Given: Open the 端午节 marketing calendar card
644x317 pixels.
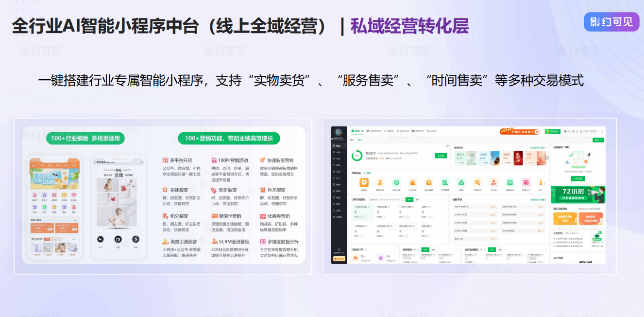Looking at the screenshot, I should [x=466, y=158].
